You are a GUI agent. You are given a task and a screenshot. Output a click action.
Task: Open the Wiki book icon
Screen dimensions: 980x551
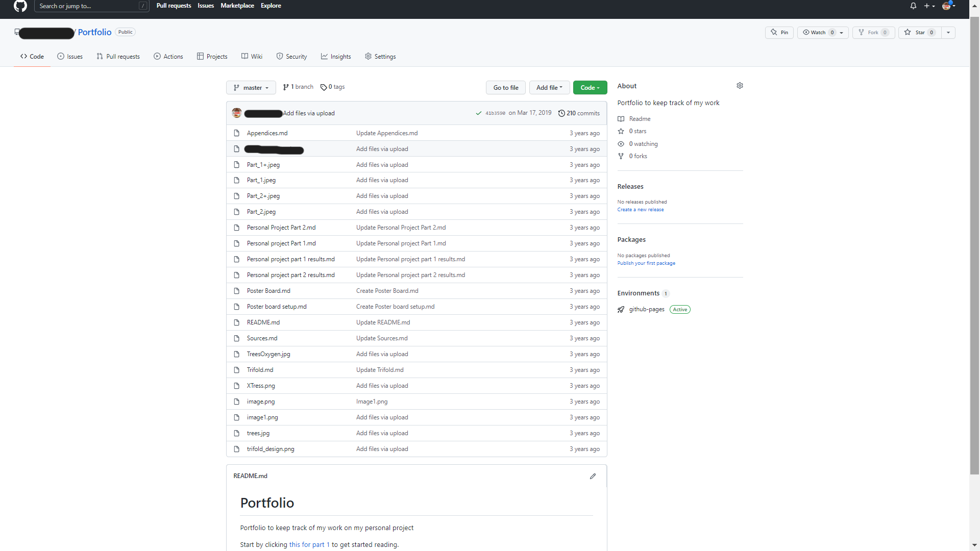tap(245, 57)
